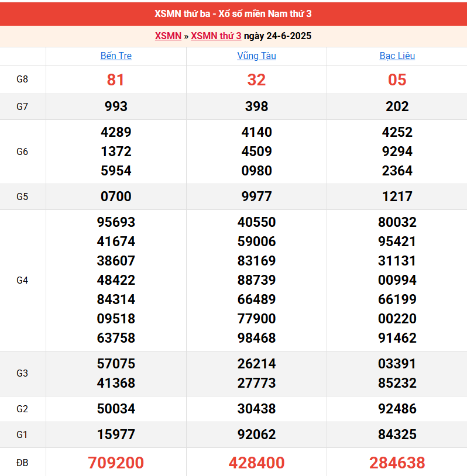Click the G6 number 4140
The image size is (467, 476).
[257, 132]
